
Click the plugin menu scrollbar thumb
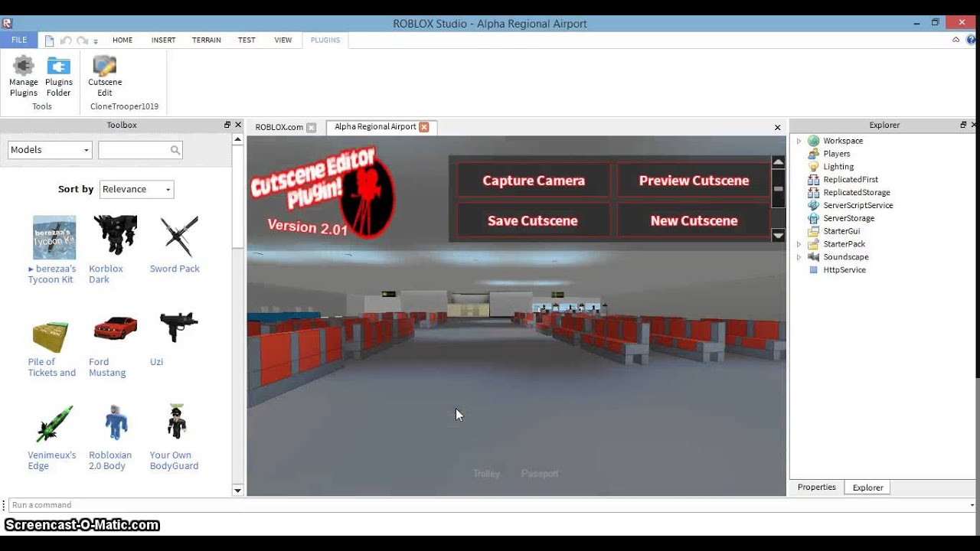(779, 188)
